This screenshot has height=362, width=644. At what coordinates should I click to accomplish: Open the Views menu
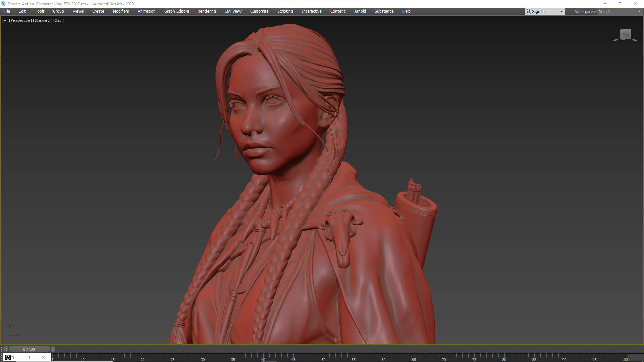click(x=78, y=11)
